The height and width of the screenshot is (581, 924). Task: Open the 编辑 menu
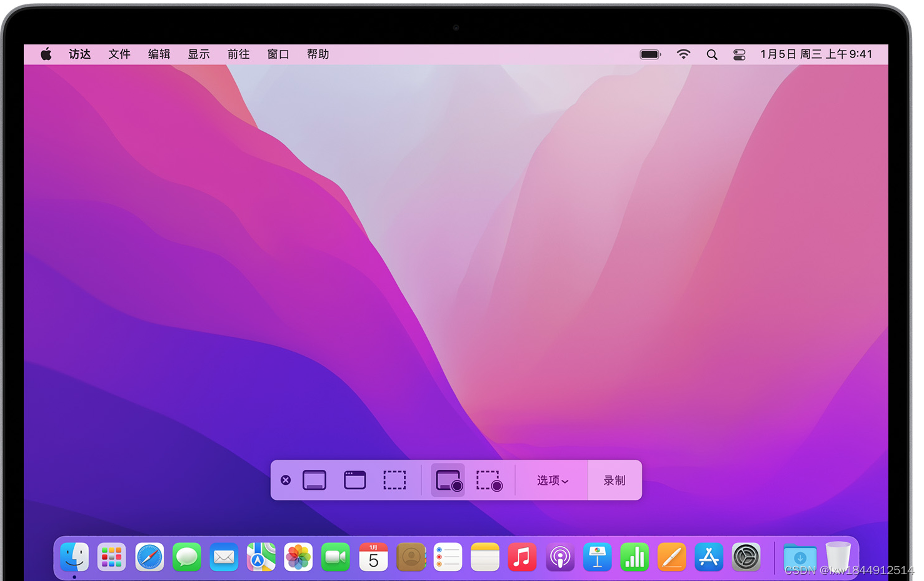pos(159,54)
